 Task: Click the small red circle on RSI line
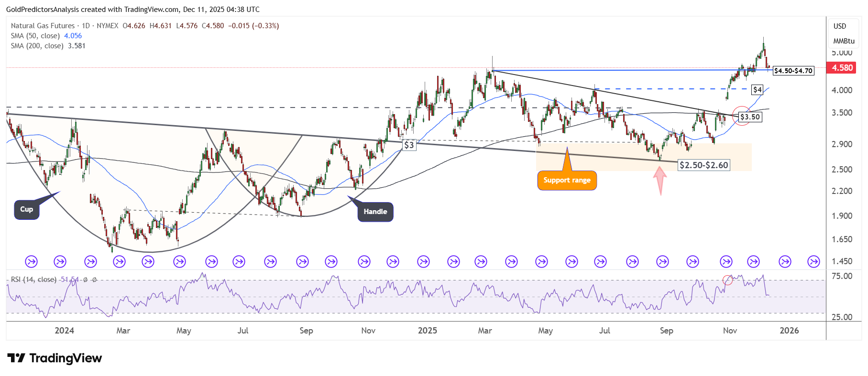(x=727, y=280)
